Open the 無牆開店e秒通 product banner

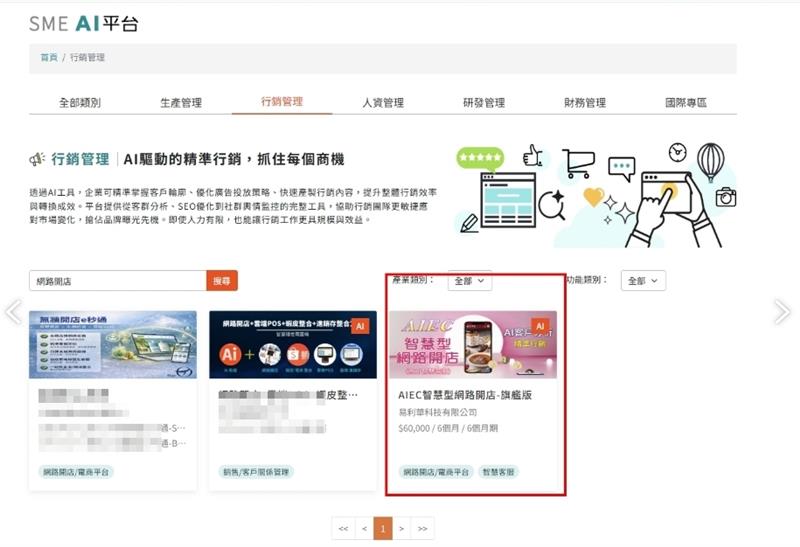(x=113, y=344)
